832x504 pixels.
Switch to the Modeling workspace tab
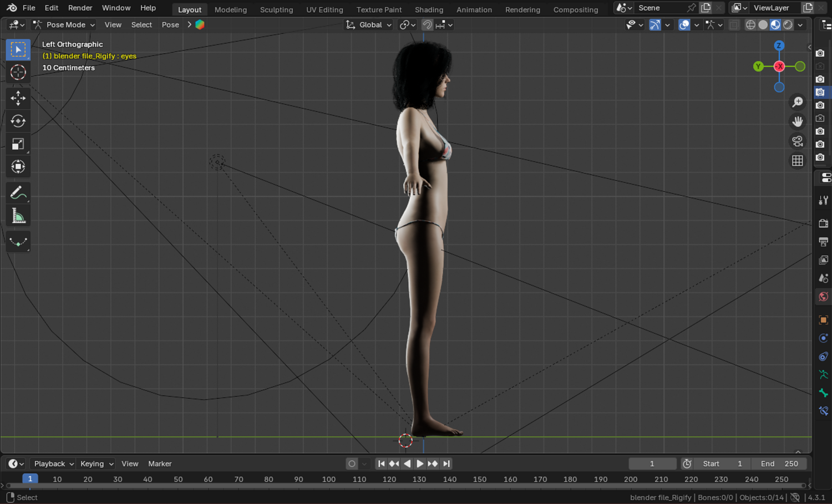point(231,9)
